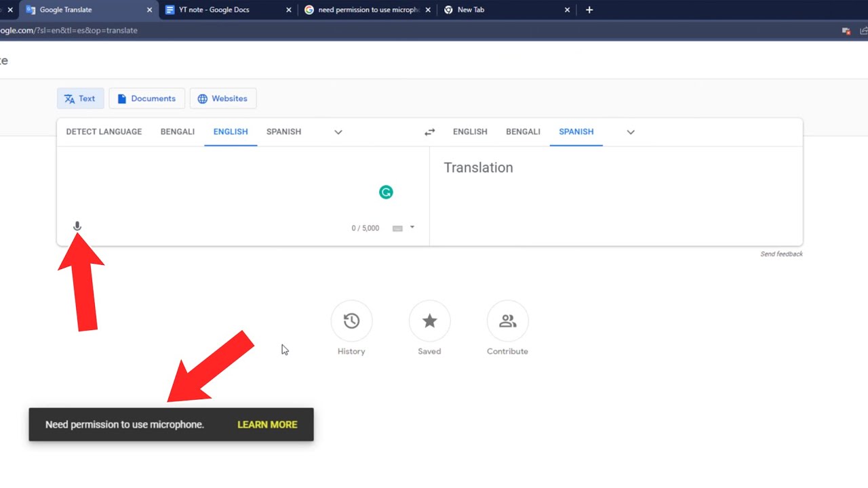868x488 pixels.
Task: Click the Send feedback link
Action: 781,254
